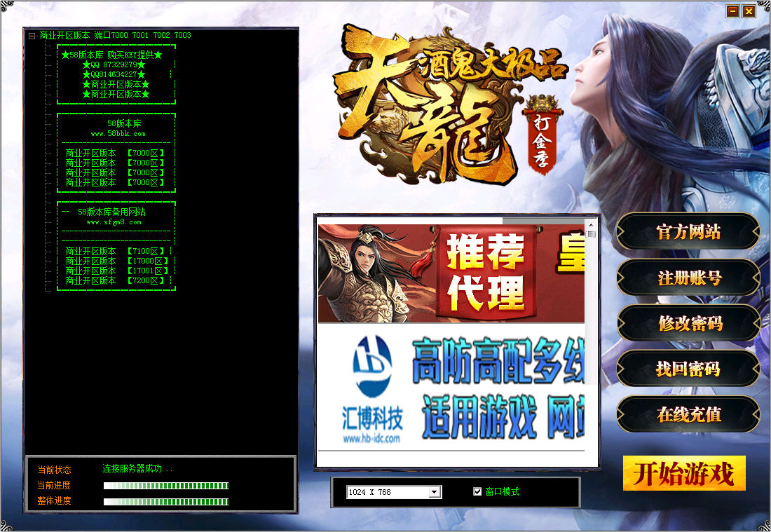Select the ★QQ814634227★ row
The image size is (771, 532).
[x=114, y=74]
